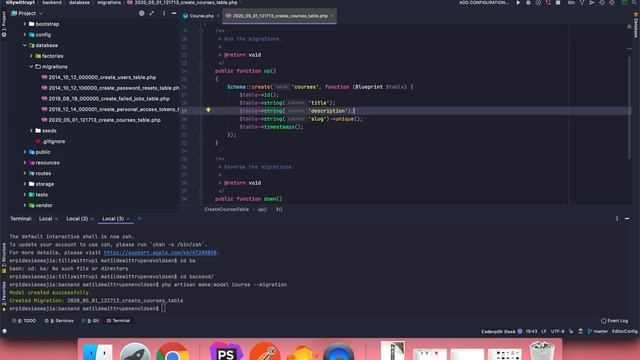Switch to the Local (2) terminal tab

pyautogui.click(x=77, y=219)
